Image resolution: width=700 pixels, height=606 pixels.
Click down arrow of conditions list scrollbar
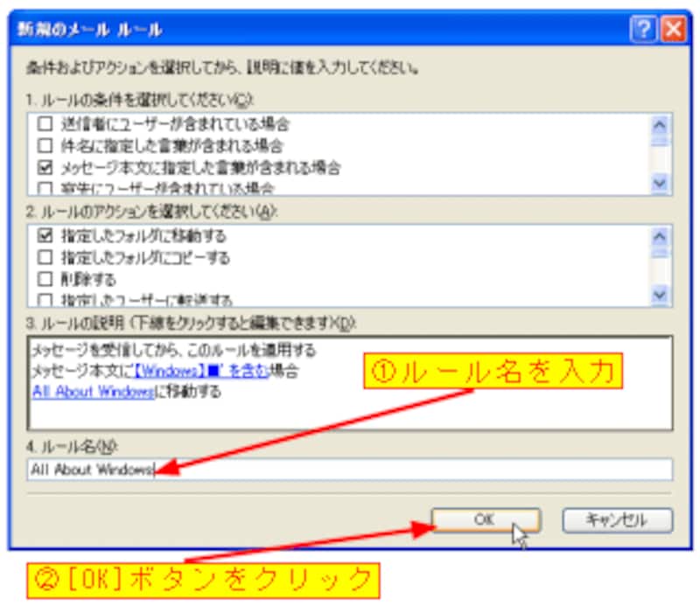(660, 183)
